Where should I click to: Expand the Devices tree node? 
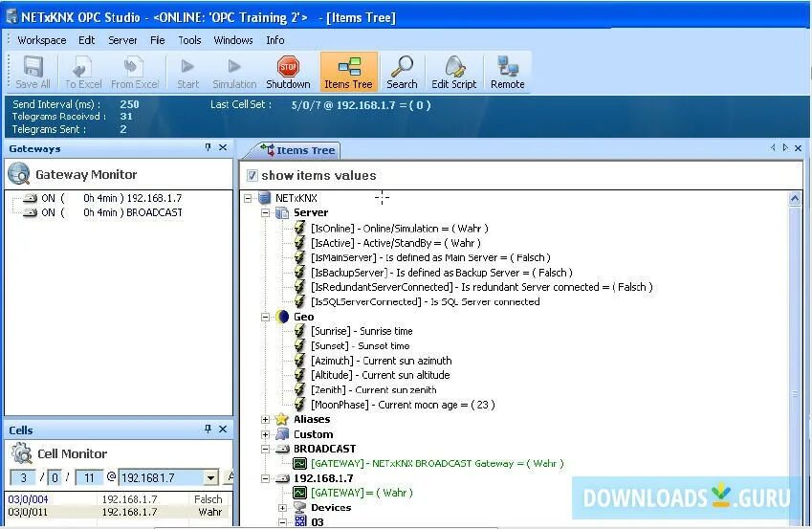click(282, 508)
